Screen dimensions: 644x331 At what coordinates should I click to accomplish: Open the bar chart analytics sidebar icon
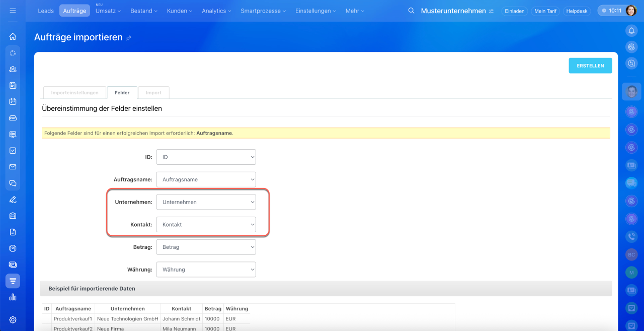coord(13,297)
